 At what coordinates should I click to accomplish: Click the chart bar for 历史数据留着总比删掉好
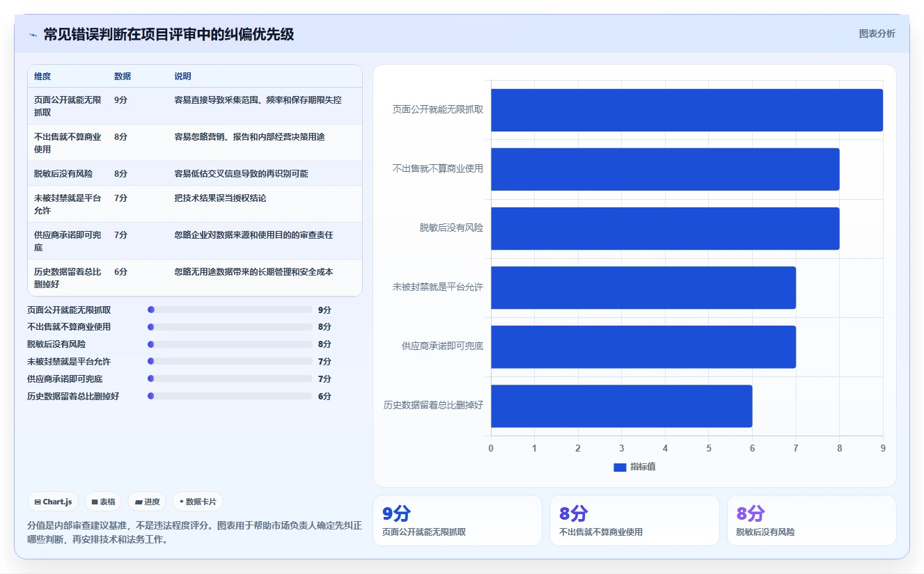621,406
